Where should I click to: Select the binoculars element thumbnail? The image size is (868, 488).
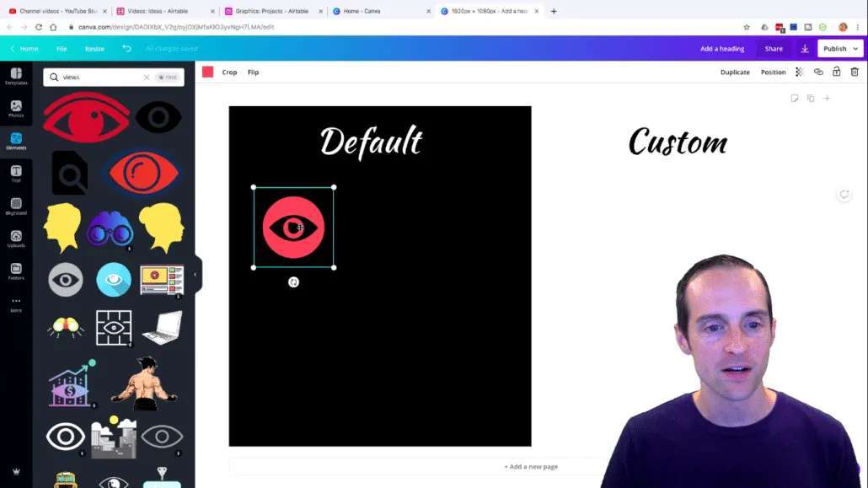click(x=110, y=229)
